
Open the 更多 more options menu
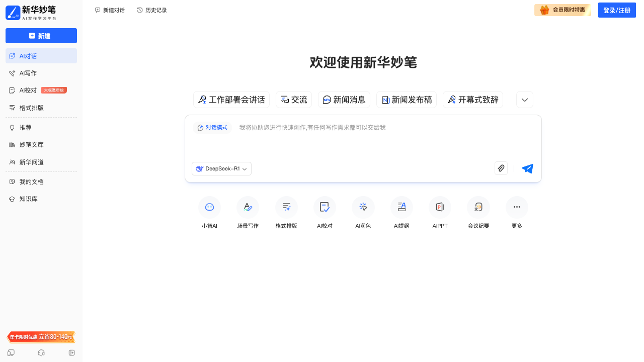[x=516, y=207]
